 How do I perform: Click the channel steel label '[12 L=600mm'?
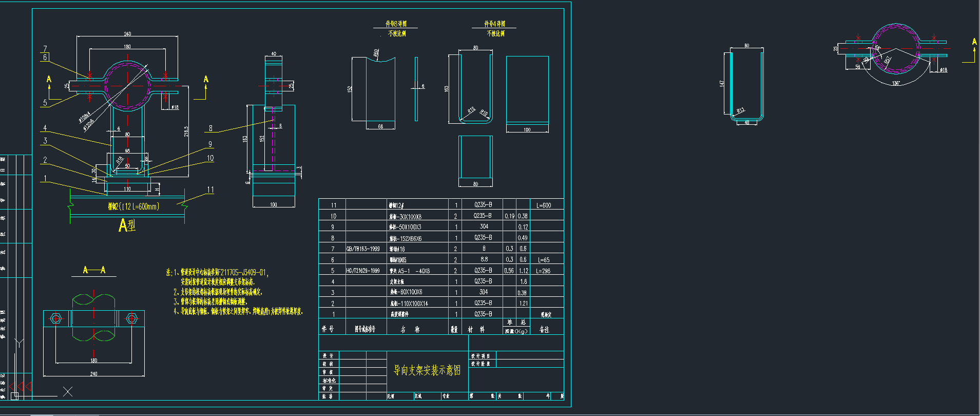(x=133, y=206)
